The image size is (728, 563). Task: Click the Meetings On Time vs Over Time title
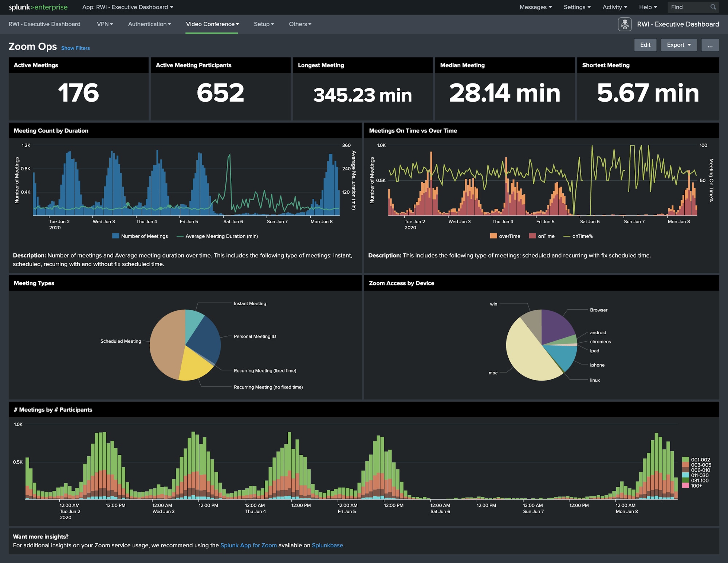(413, 131)
